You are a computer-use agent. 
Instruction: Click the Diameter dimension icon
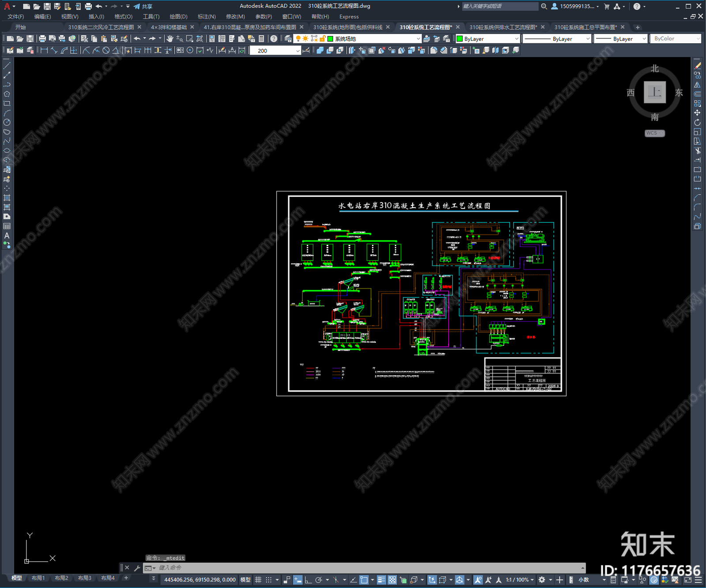click(106, 50)
